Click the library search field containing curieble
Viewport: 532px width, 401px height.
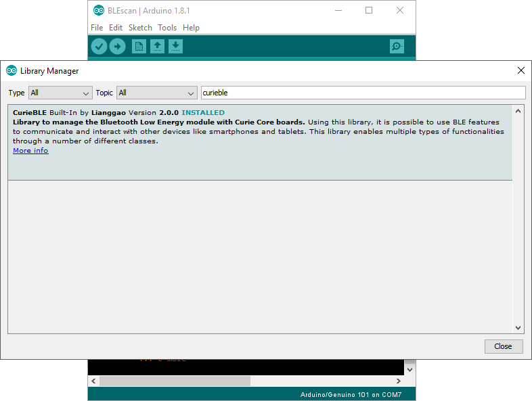click(363, 93)
